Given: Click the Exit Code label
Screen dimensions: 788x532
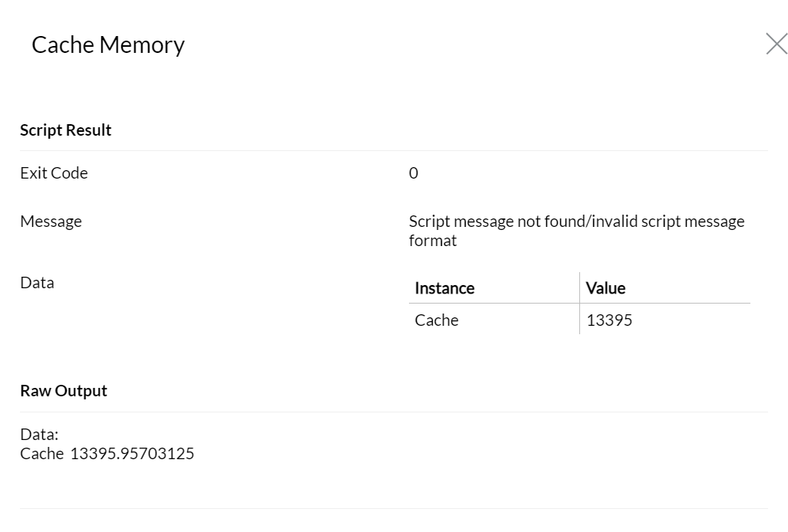Looking at the screenshot, I should point(54,173).
